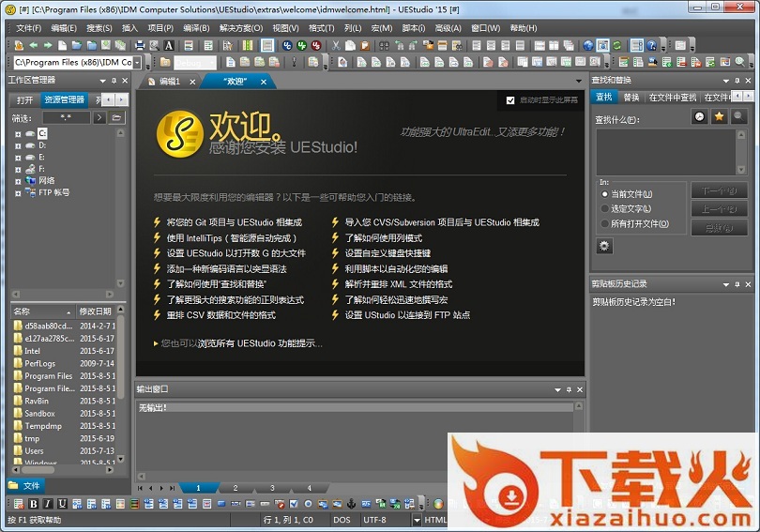Switch to the 在文件中查找 tab

[x=672, y=98]
